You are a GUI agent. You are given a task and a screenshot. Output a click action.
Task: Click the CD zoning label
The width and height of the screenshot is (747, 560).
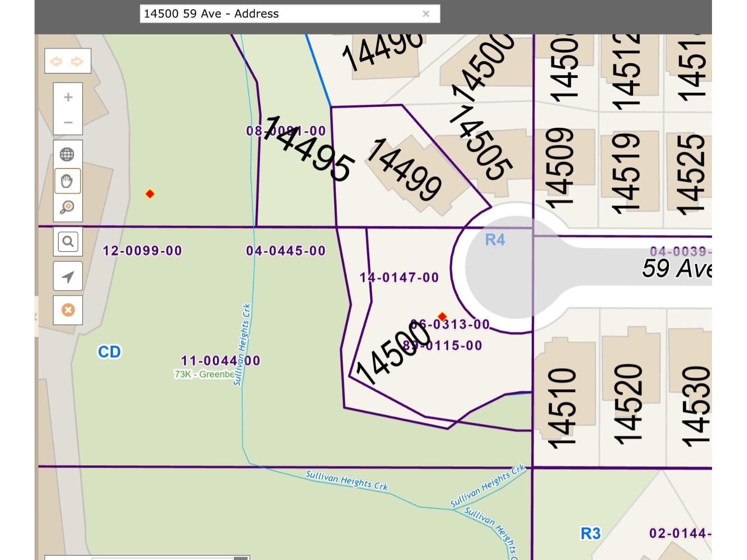(x=109, y=352)
